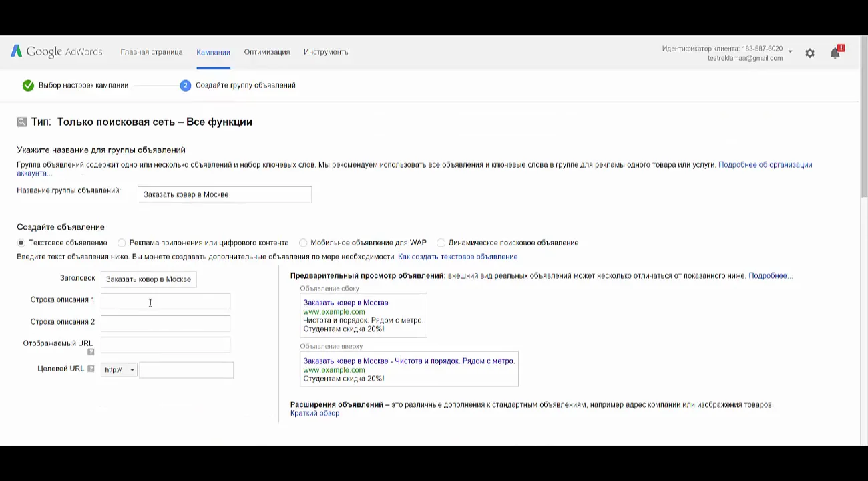The image size is (868, 481).
Task: Open the Инструменты tab
Action: point(327,52)
